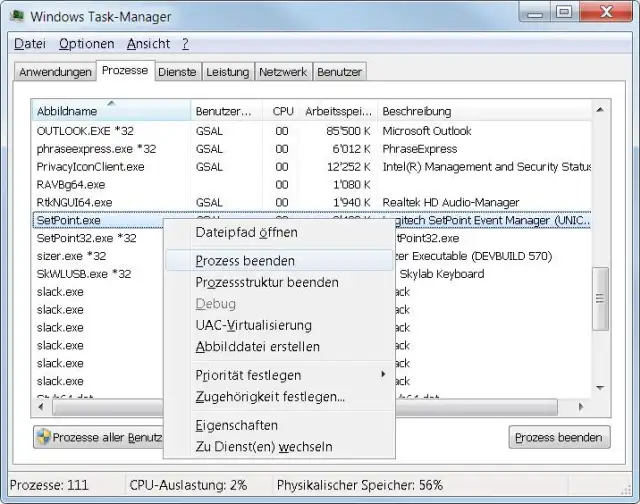Open the Netzwerk tab
This screenshot has height=504, width=640.
283,72
